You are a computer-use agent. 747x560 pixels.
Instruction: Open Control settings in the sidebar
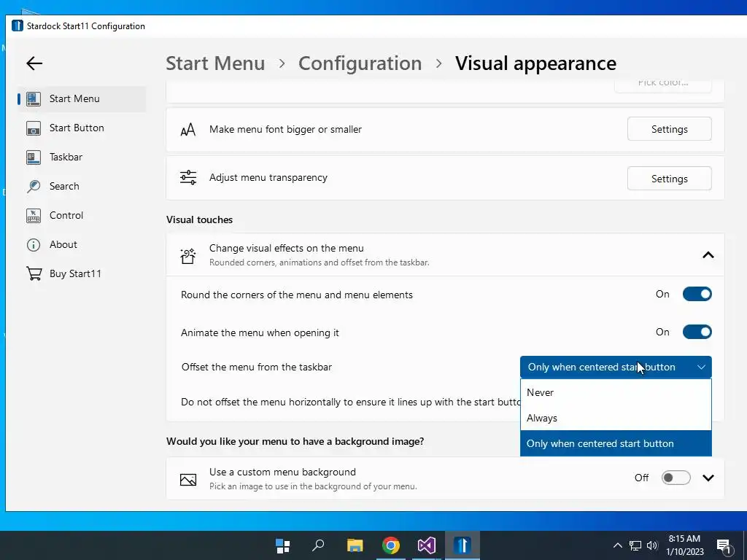coord(82,215)
